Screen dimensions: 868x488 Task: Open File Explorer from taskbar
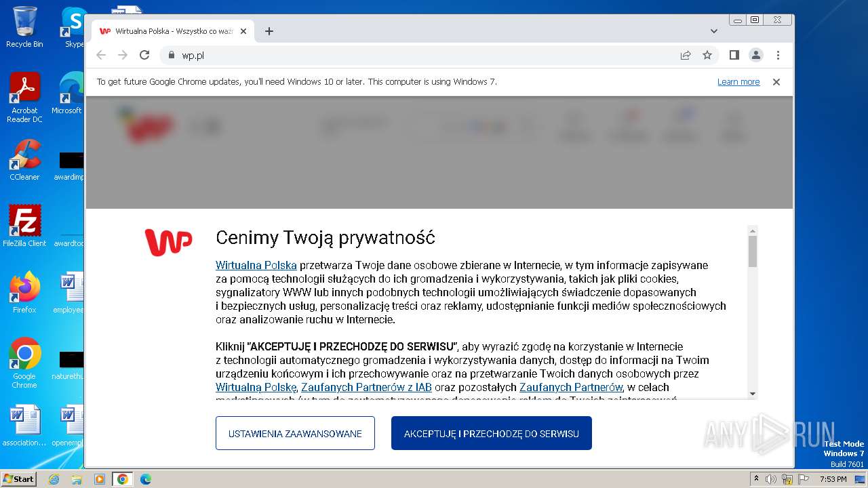coord(77,479)
